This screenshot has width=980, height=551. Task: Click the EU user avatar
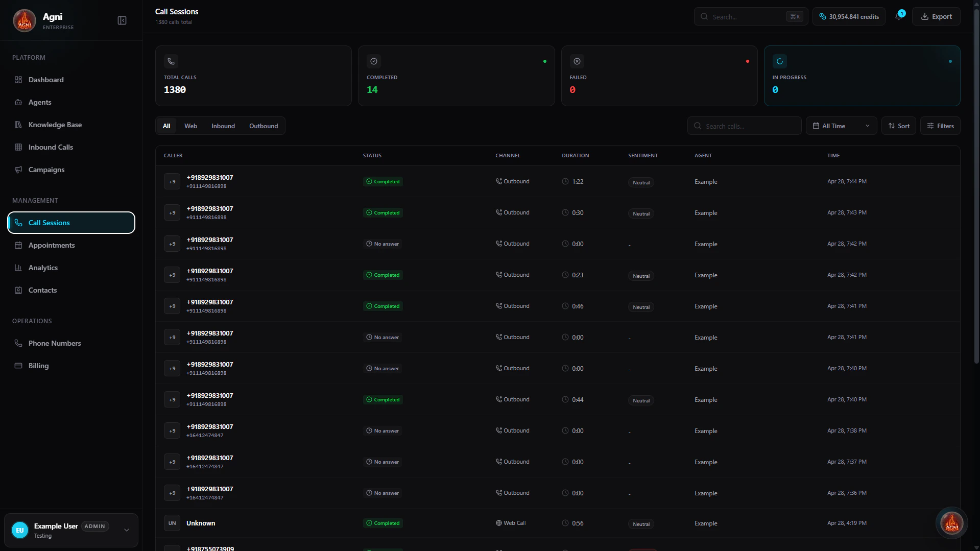pos(20,530)
